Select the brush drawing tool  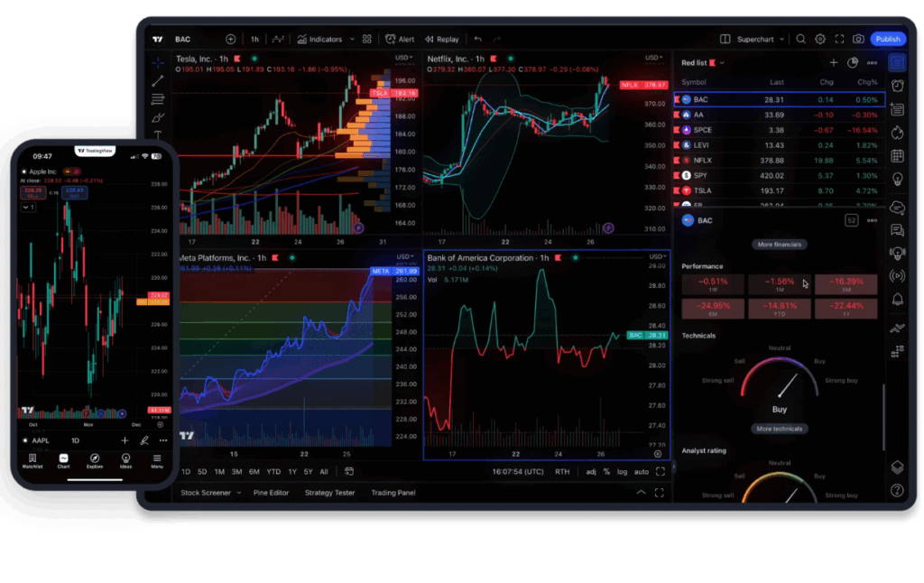158,118
